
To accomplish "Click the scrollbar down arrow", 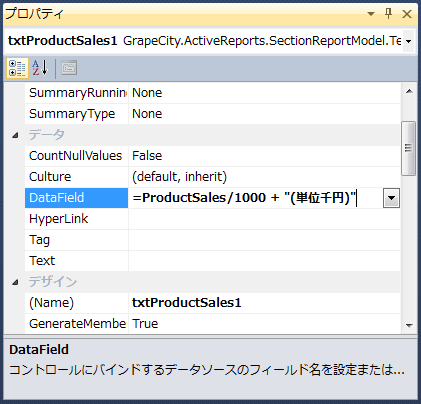I will pyautogui.click(x=409, y=325).
